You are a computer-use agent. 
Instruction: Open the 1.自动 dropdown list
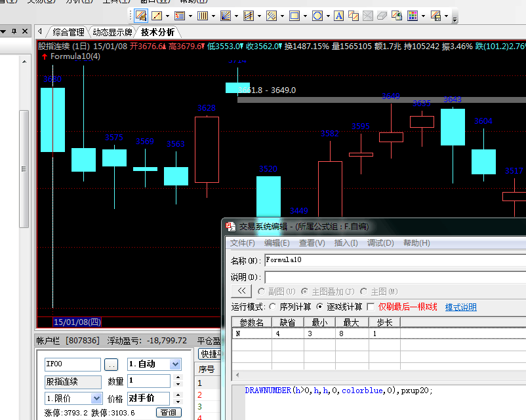click(175, 364)
